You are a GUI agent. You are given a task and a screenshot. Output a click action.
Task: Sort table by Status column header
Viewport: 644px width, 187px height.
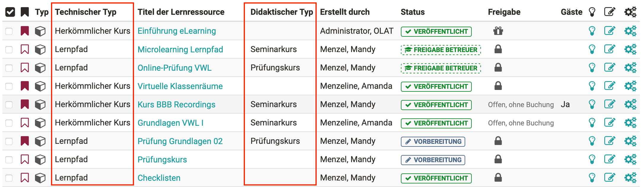click(412, 12)
